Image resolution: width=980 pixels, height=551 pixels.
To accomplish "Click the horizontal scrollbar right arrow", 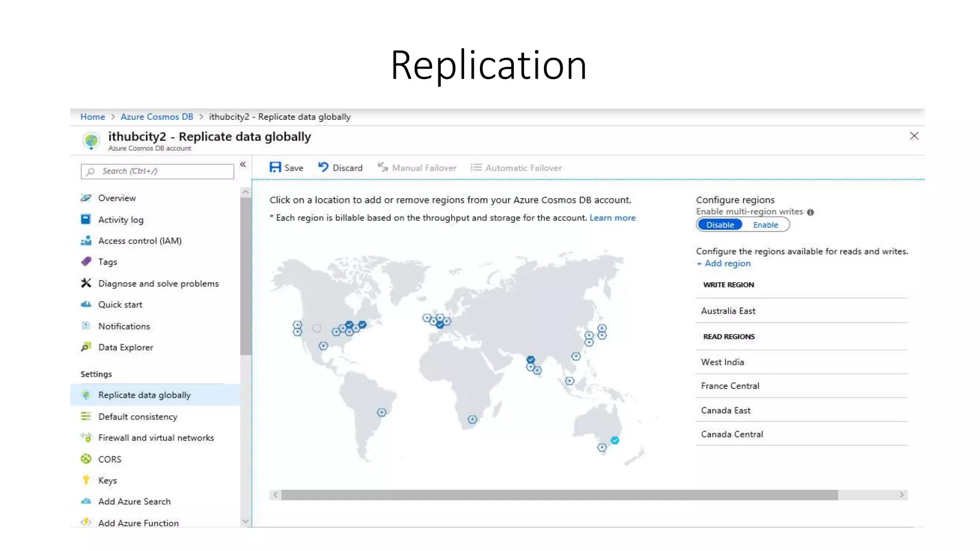I will [902, 495].
